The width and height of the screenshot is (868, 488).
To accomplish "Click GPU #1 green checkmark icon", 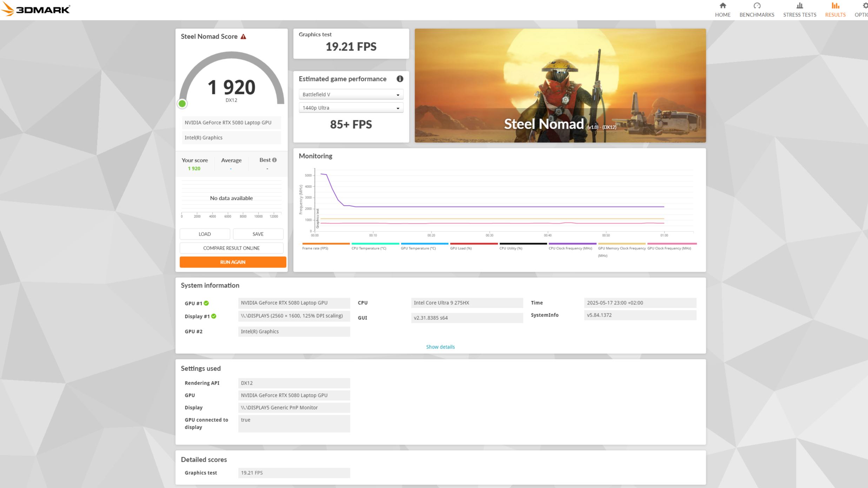I will (x=206, y=303).
